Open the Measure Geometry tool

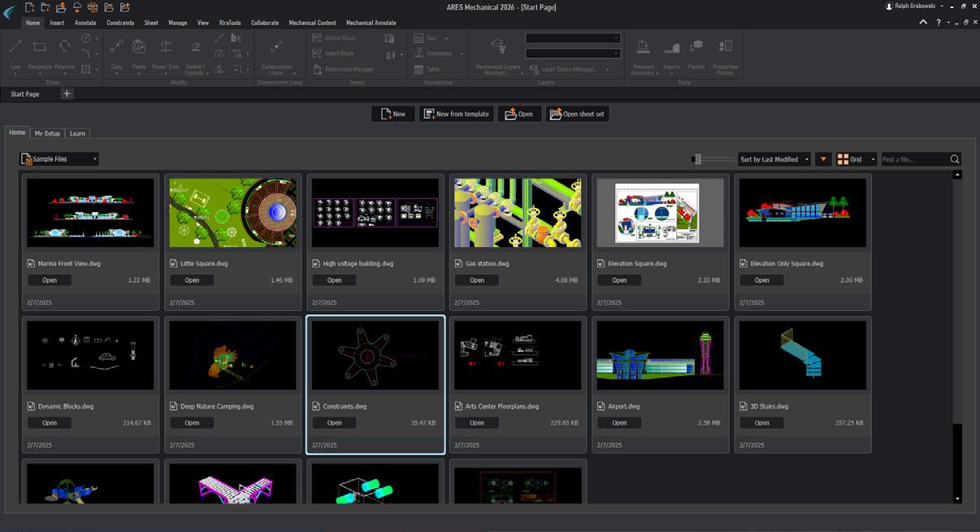643,47
